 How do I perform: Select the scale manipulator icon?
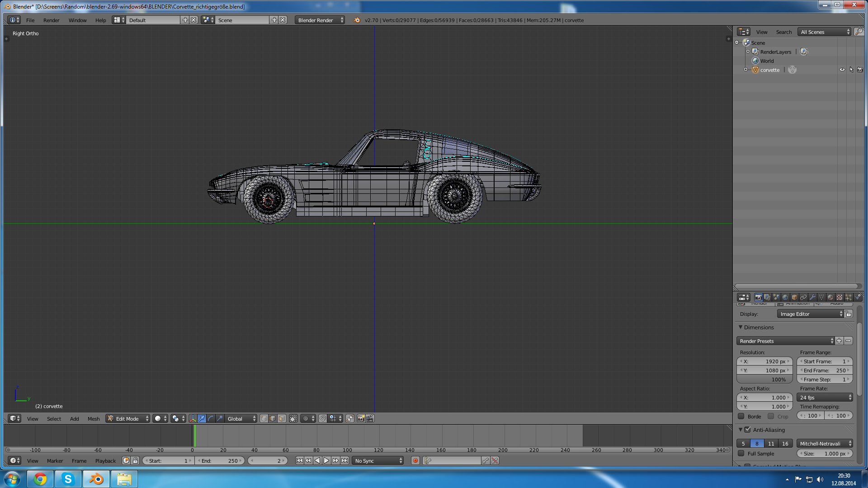220,418
